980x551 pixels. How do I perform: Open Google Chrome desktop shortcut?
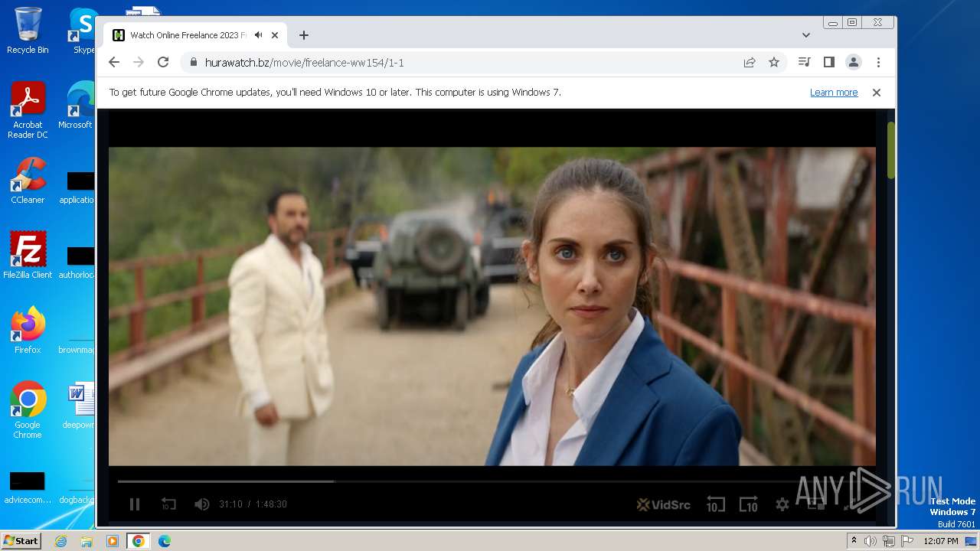click(x=28, y=409)
